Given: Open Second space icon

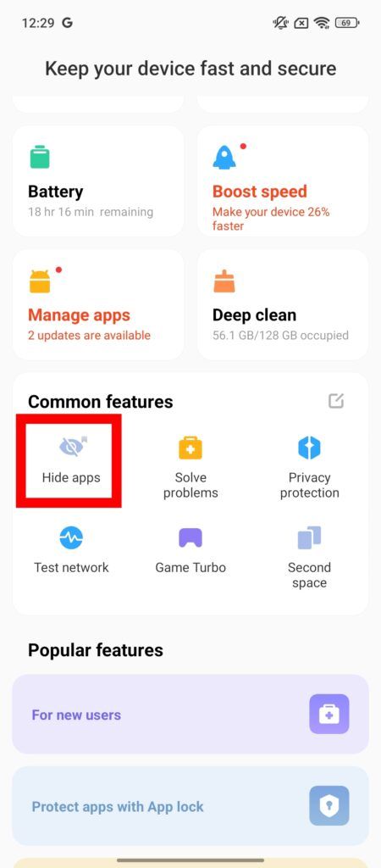Looking at the screenshot, I should [x=309, y=537].
